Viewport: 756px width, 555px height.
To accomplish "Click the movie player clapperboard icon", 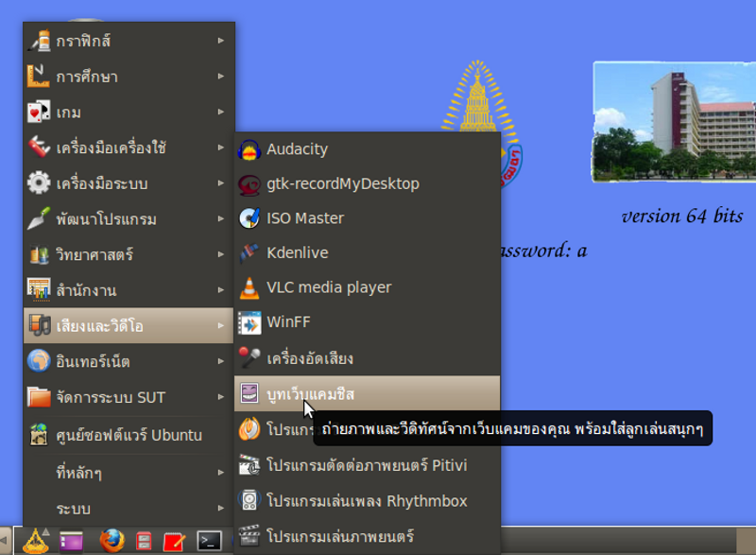I will 249,536.
